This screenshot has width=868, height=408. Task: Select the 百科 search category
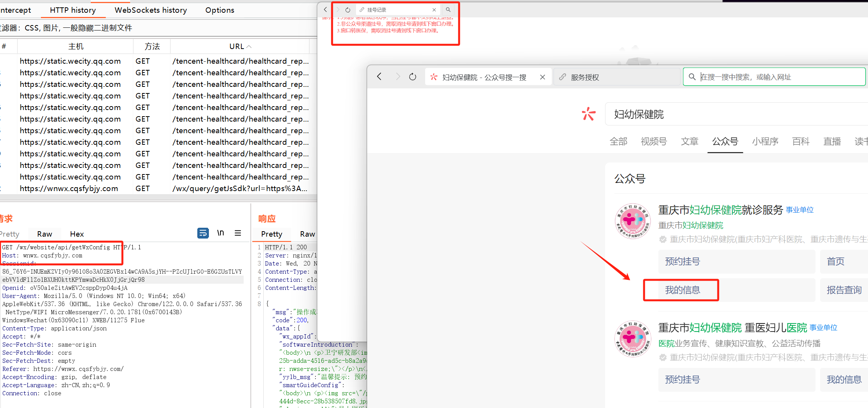point(801,142)
